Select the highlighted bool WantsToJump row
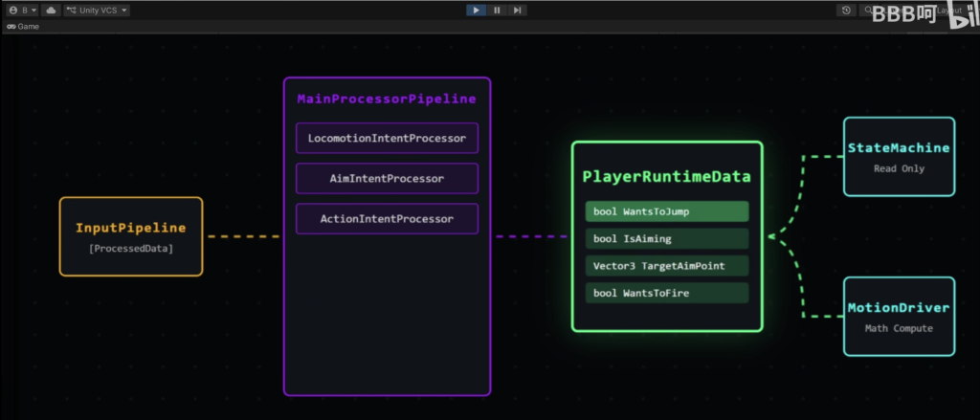Image resolution: width=980 pixels, height=420 pixels. click(x=667, y=211)
